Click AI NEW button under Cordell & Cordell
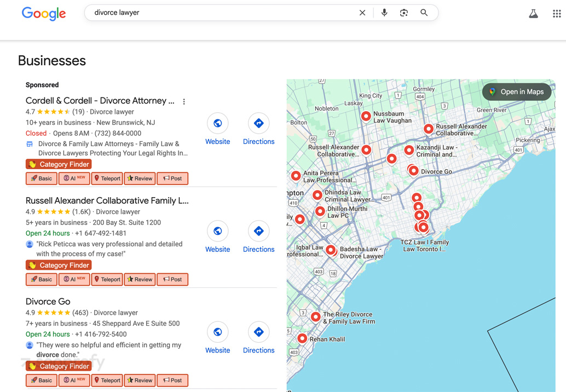This screenshot has width=566, height=392. [x=74, y=178]
